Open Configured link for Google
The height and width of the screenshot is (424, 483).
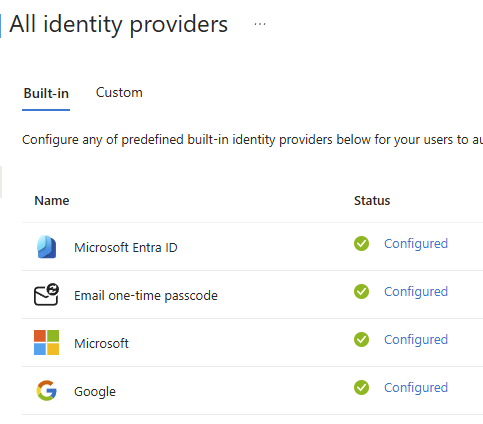click(x=416, y=388)
